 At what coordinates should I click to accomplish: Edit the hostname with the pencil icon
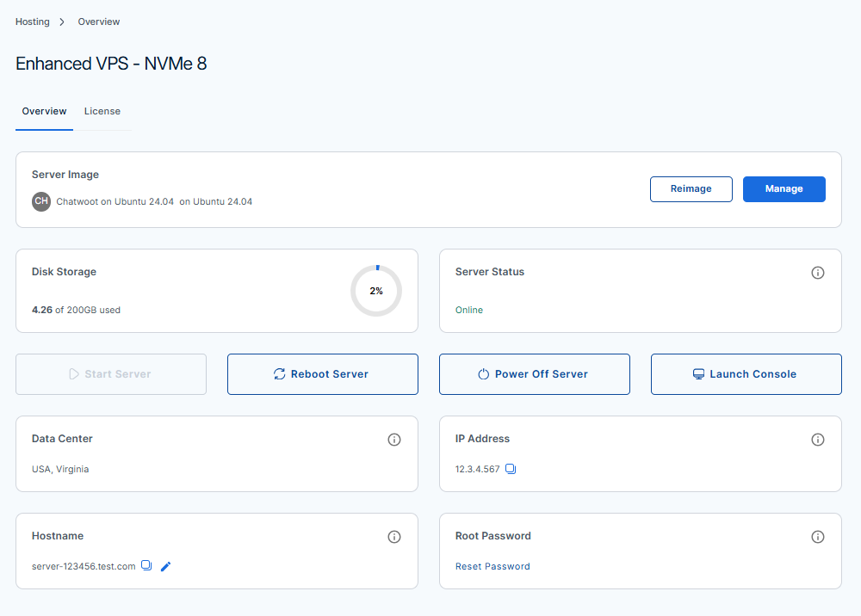pyautogui.click(x=166, y=566)
